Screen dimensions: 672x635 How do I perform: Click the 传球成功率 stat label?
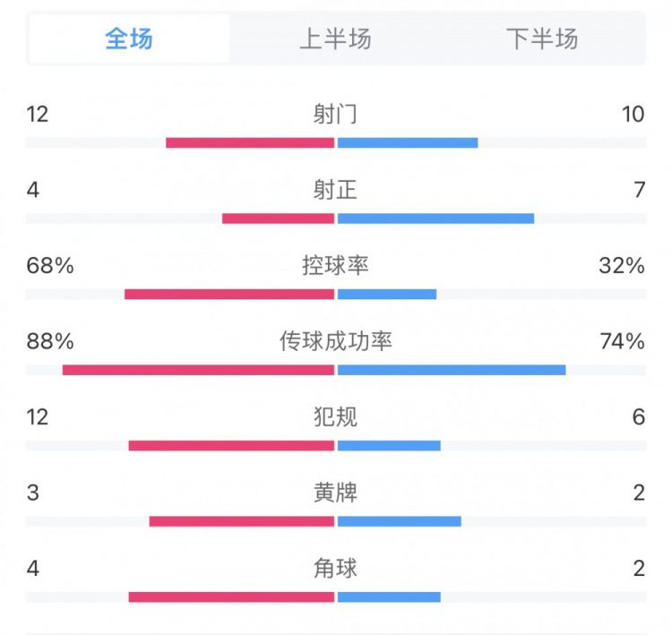click(x=336, y=341)
